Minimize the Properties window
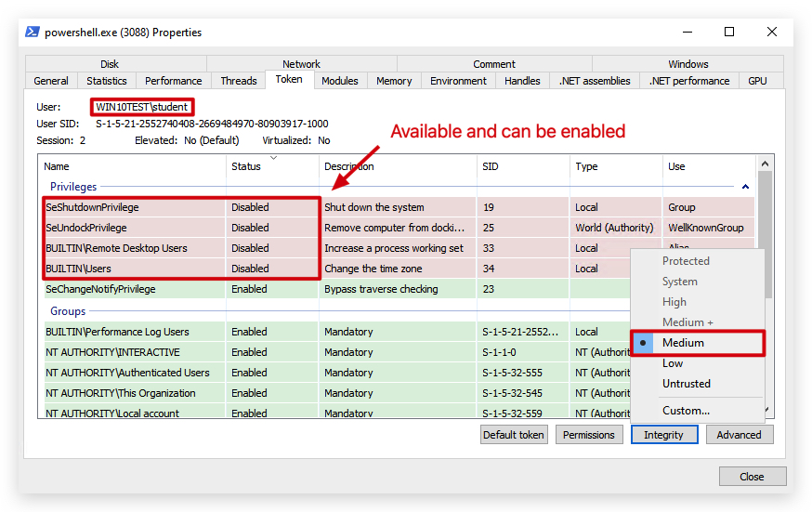The width and height of the screenshot is (812, 512). [x=688, y=33]
